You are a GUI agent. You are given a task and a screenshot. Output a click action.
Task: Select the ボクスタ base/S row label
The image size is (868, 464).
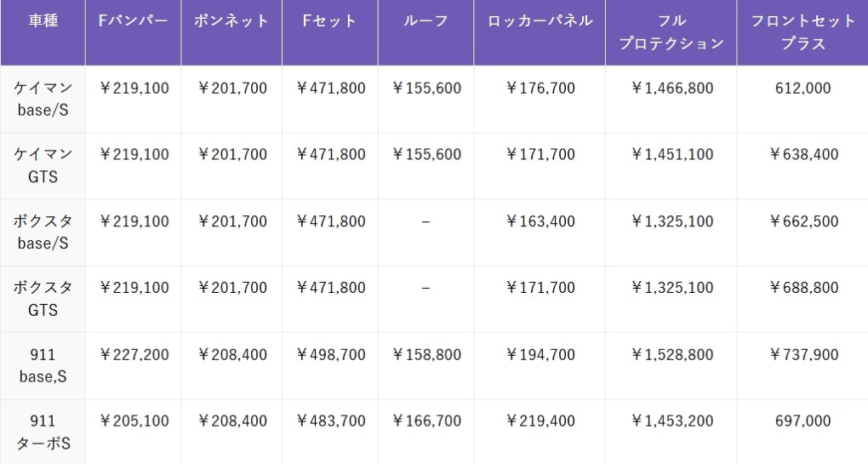point(43,232)
